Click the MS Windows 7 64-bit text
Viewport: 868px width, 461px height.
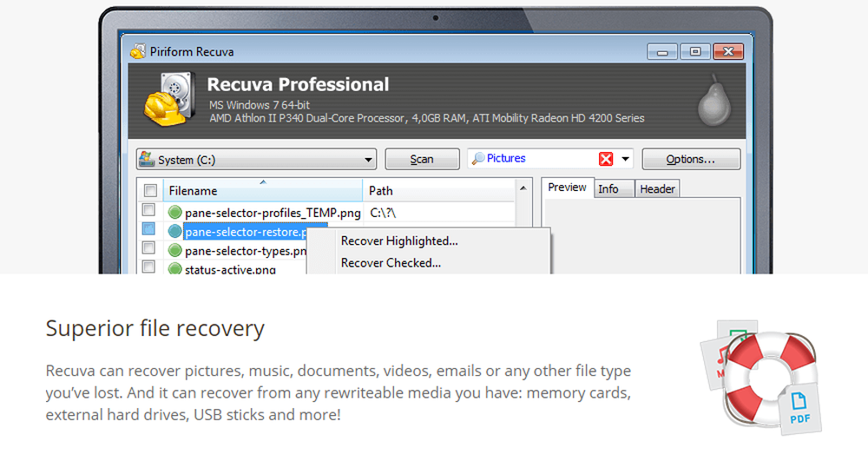coord(259,104)
